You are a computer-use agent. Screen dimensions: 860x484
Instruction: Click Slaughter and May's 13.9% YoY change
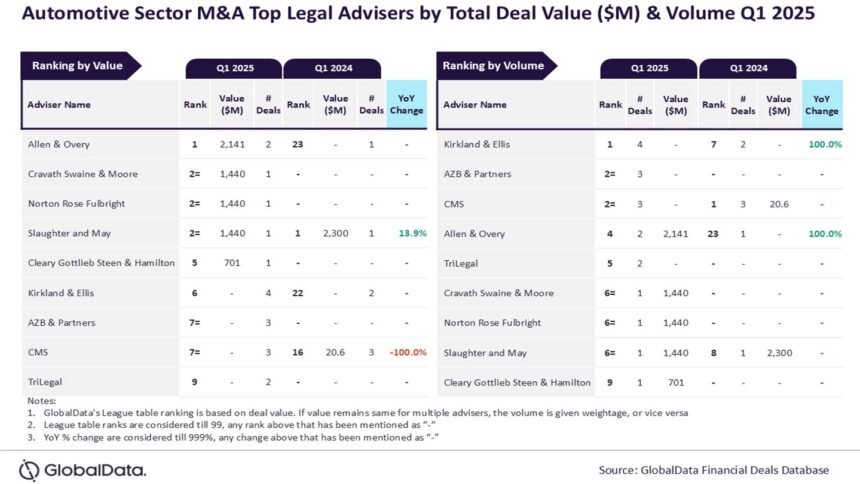(412, 233)
